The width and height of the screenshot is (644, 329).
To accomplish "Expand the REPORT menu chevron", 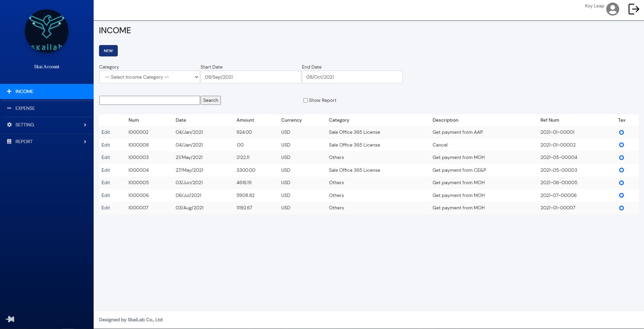I will [85, 142].
